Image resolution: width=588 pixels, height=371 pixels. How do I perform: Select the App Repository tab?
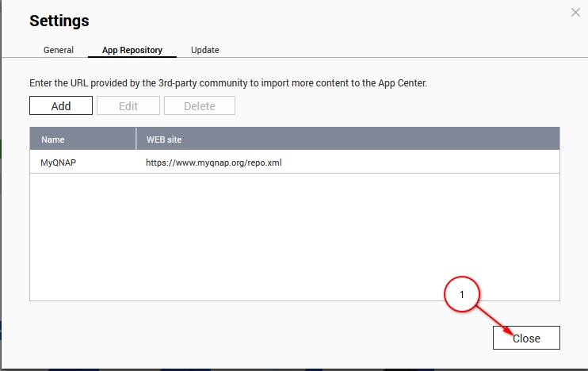[x=132, y=50]
